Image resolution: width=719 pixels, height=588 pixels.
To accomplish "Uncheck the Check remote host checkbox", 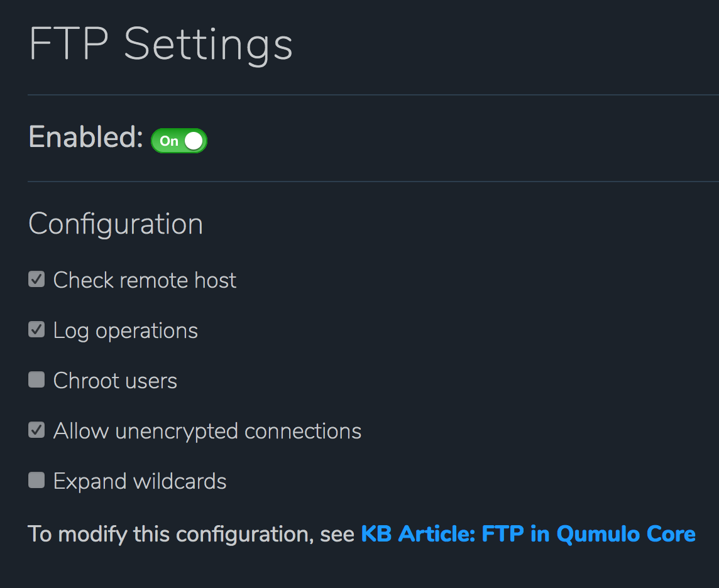I will coord(36,279).
